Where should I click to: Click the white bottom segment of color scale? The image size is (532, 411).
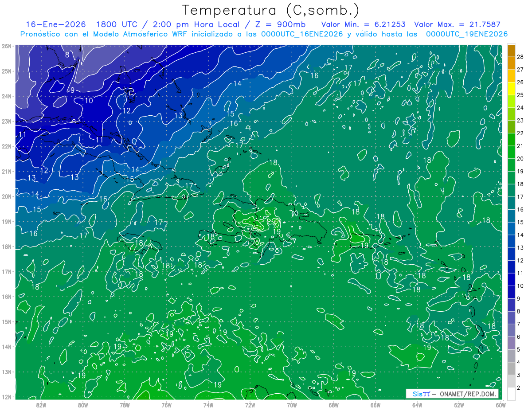(511, 393)
